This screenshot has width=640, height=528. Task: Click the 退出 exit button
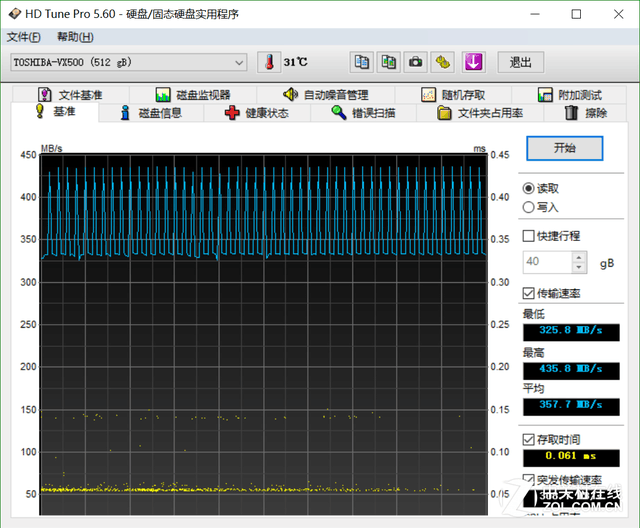click(x=520, y=62)
